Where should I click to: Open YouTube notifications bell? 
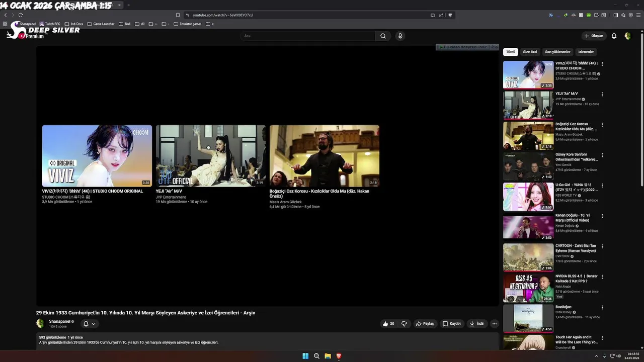pos(614,36)
